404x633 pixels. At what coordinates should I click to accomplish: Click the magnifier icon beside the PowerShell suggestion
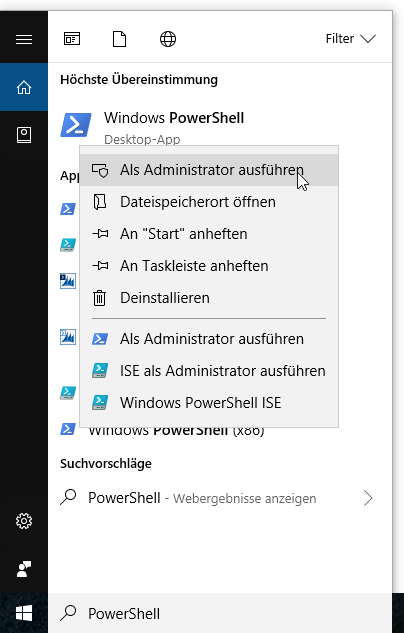[x=68, y=497]
